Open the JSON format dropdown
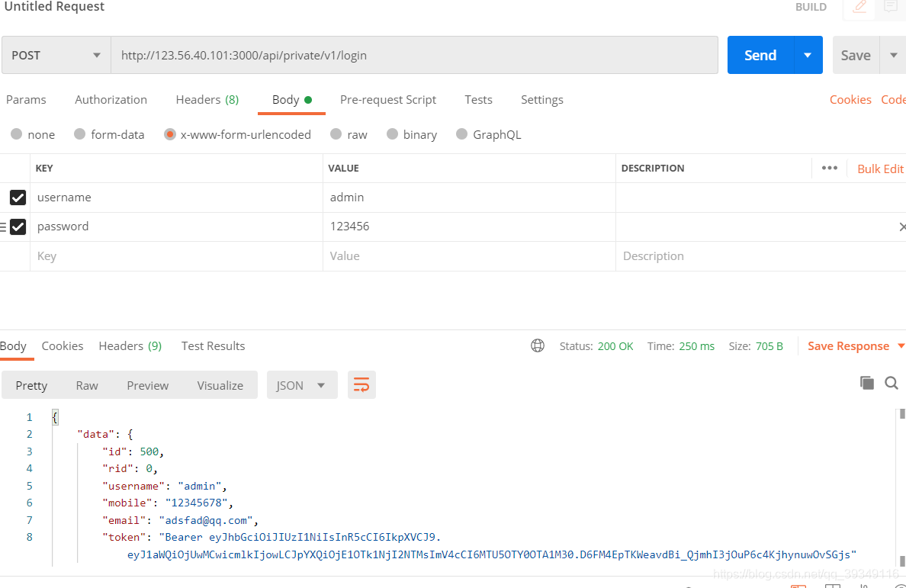This screenshot has height=588, width=906. pyautogui.click(x=302, y=385)
